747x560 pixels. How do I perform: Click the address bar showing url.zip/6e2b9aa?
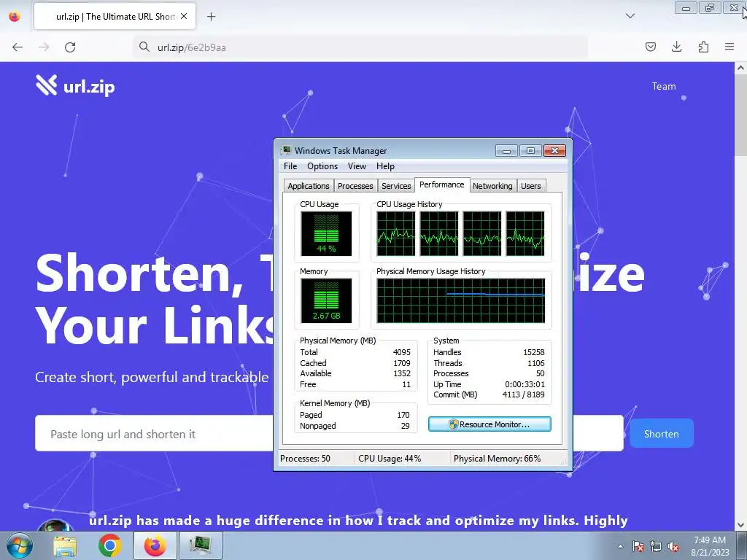tap(362, 47)
